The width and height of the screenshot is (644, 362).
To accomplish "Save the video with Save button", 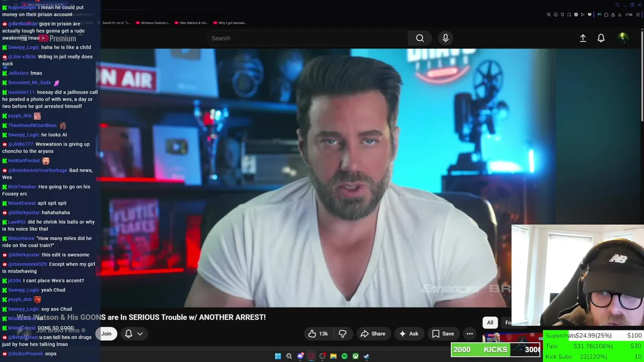I will pyautogui.click(x=443, y=334).
